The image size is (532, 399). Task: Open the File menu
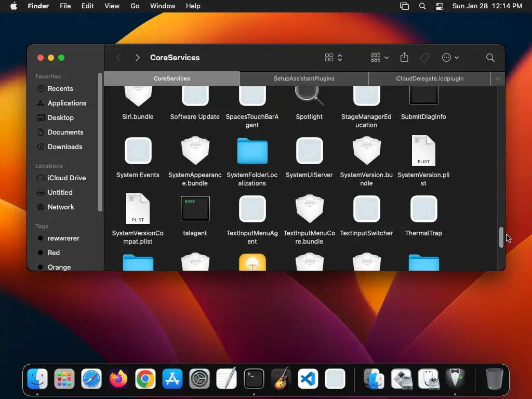click(65, 6)
